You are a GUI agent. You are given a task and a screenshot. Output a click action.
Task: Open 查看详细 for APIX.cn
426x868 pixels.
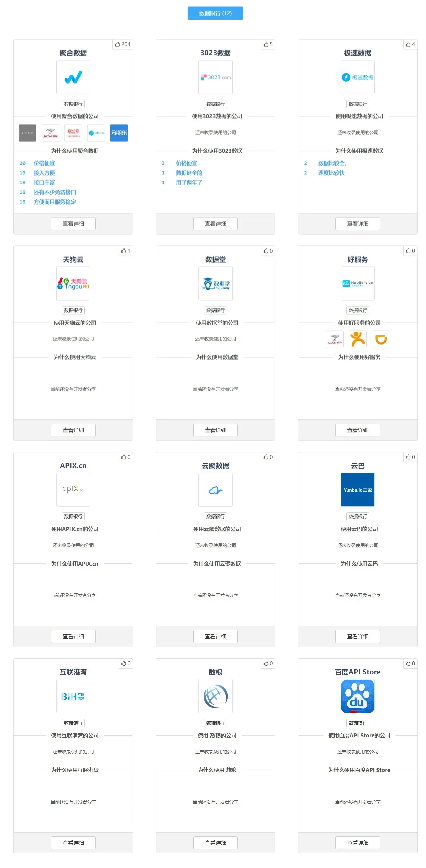tap(73, 636)
